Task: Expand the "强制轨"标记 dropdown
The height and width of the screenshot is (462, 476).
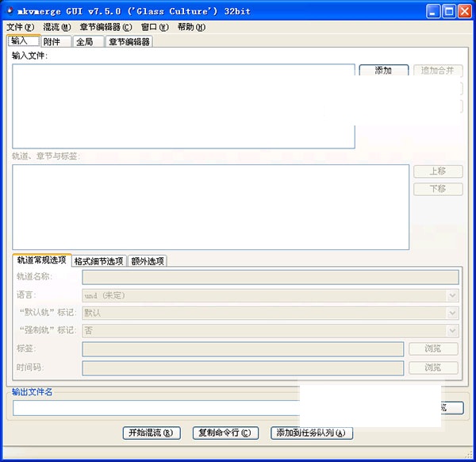Action: click(452, 330)
